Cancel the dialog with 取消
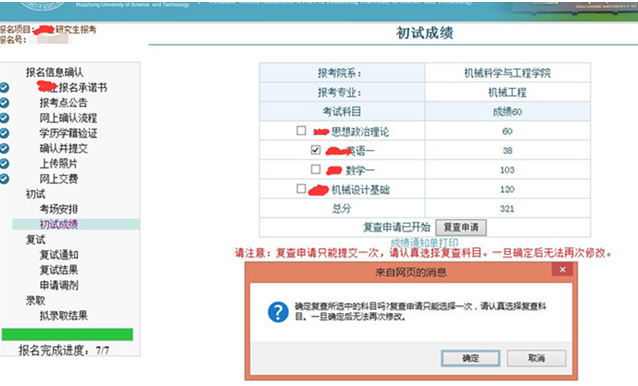Viewport: 638px width, 386px height. click(x=536, y=358)
